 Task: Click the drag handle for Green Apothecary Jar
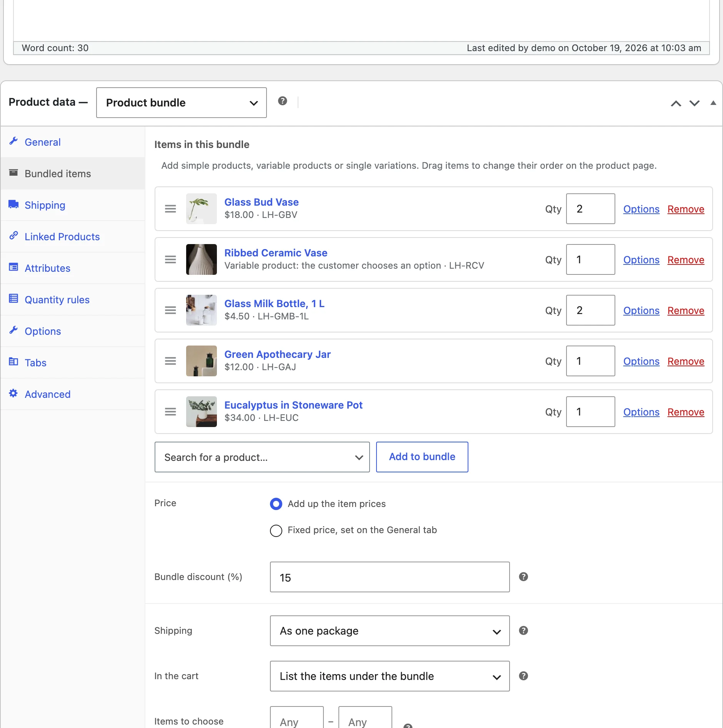pyautogui.click(x=170, y=361)
